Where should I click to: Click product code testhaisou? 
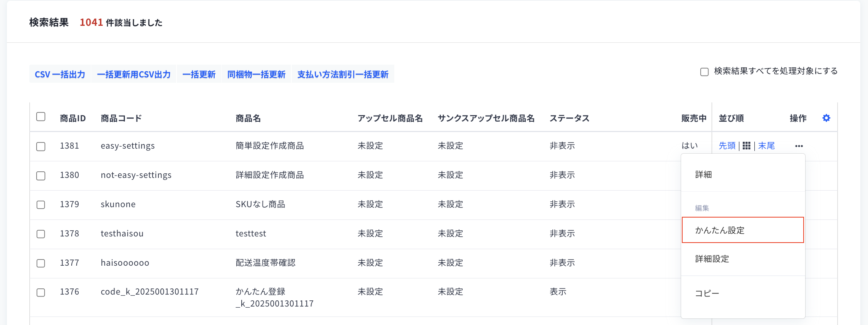click(122, 233)
